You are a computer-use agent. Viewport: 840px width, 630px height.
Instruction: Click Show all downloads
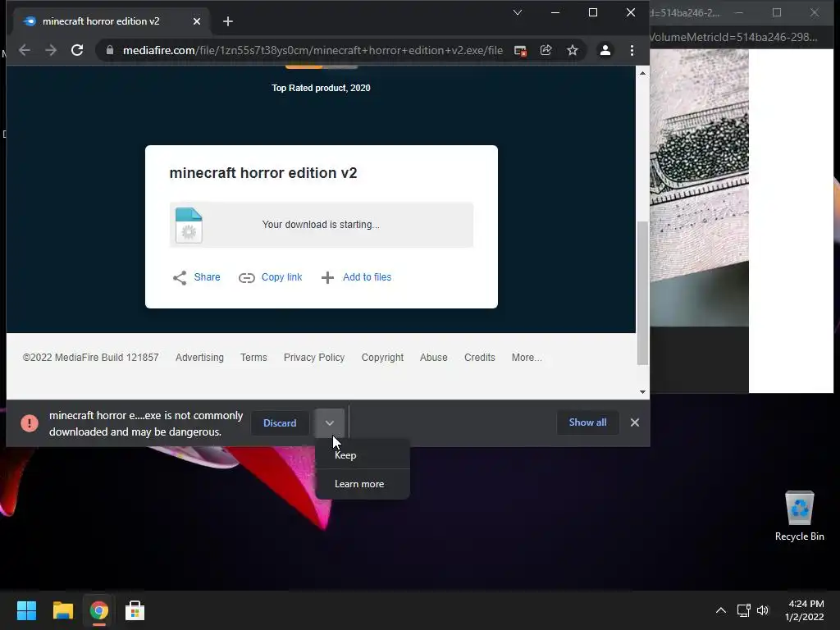(587, 422)
